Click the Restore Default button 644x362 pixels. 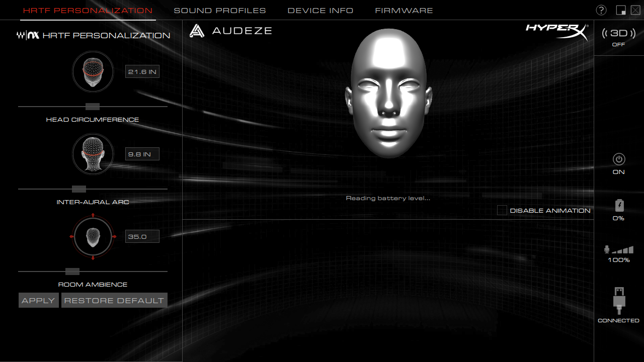114,300
